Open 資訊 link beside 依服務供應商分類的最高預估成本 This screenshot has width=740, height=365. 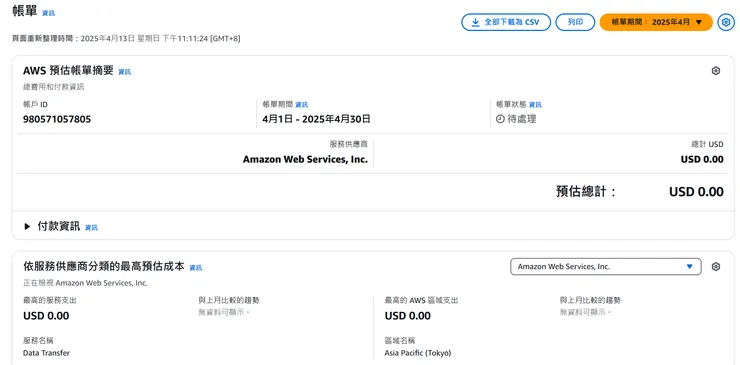196,268
